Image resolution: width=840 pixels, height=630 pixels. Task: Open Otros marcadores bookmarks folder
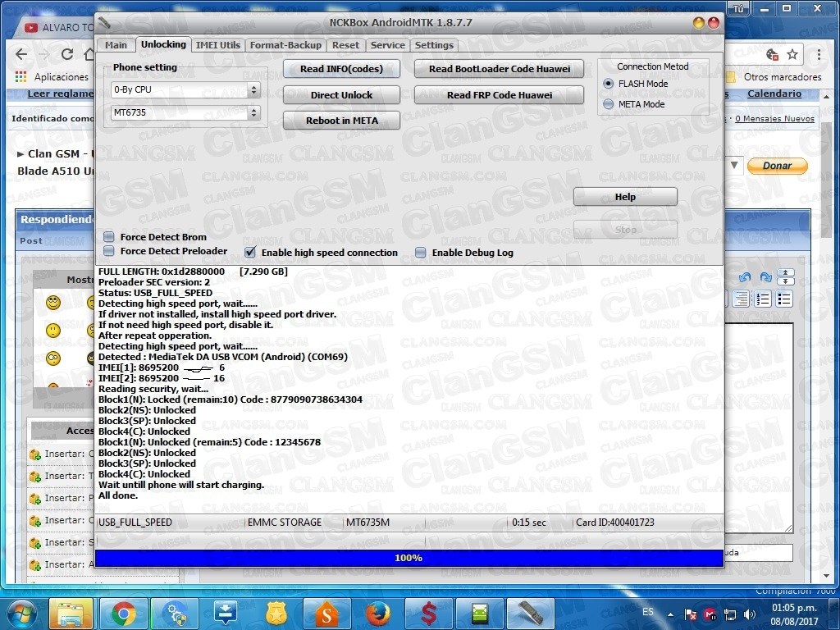coord(774,76)
